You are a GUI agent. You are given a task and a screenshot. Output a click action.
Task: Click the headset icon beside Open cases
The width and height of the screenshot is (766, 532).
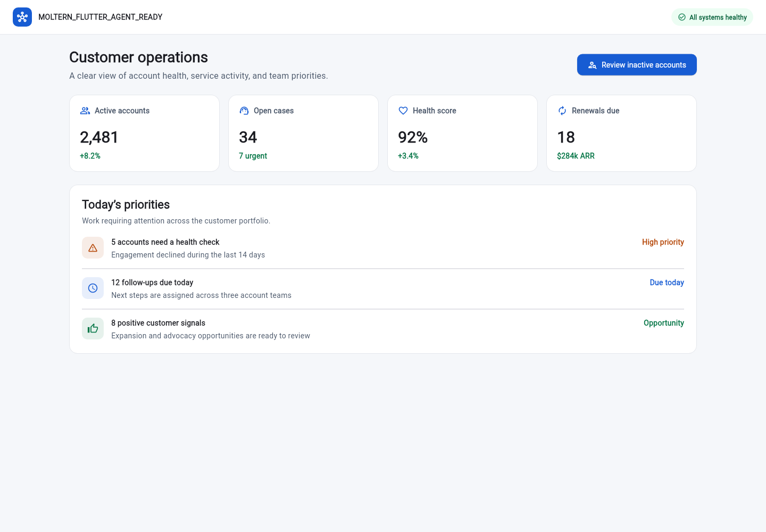click(244, 111)
